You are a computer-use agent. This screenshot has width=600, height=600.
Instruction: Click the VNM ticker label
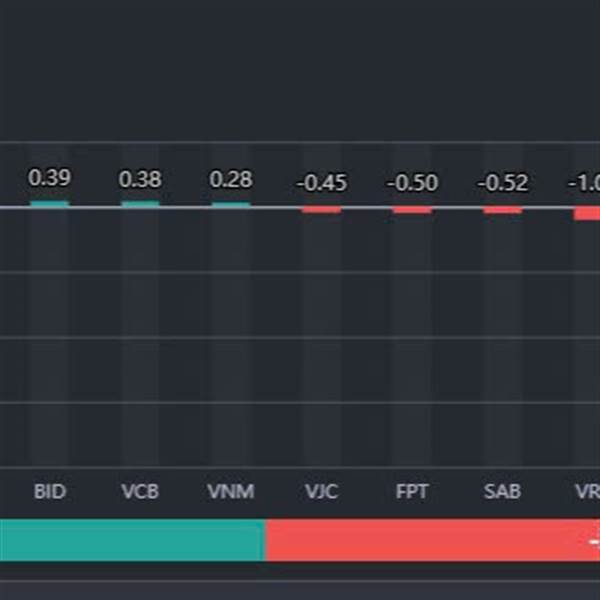coord(231,492)
